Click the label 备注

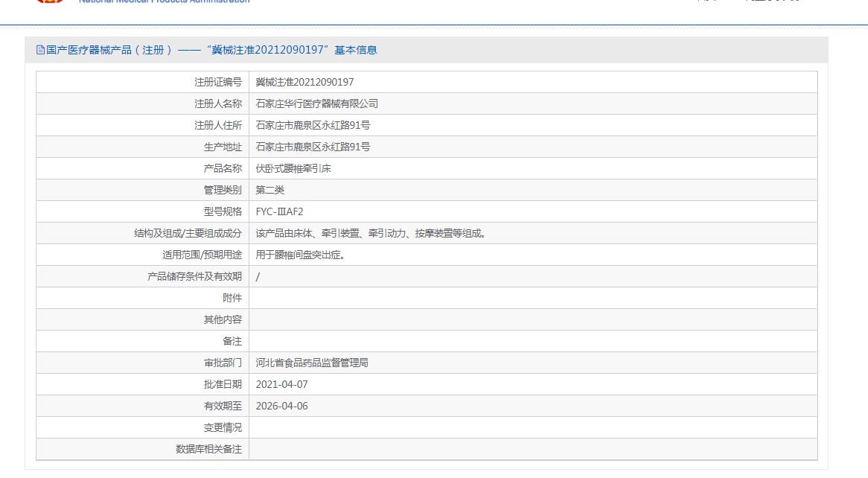tap(232, 341)
